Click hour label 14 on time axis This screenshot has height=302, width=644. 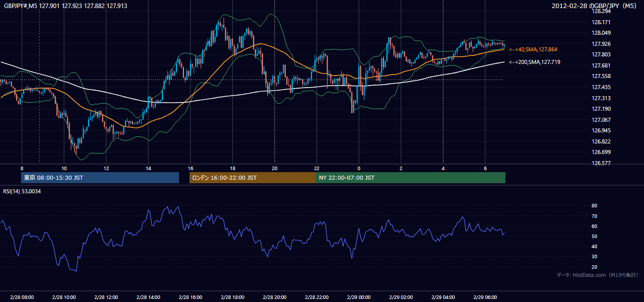tap(148, 168)
